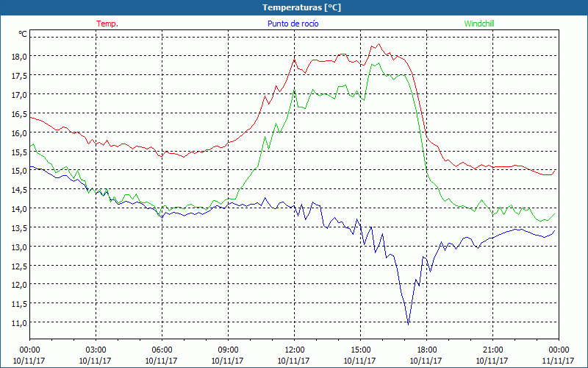Screen dimensions: 588x368
Task: Click the 15,0 y-axis value
Action: pos(20,171)
